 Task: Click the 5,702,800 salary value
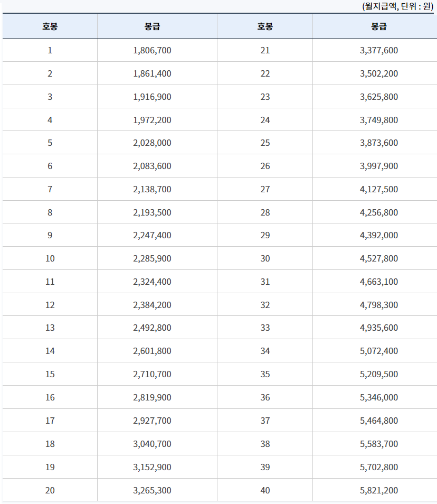click(x=379, y=467)
